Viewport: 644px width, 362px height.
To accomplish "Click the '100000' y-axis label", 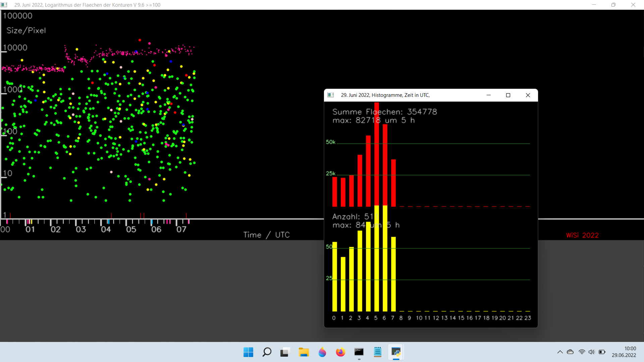I will pyautogui.click(x=17, y=16).
